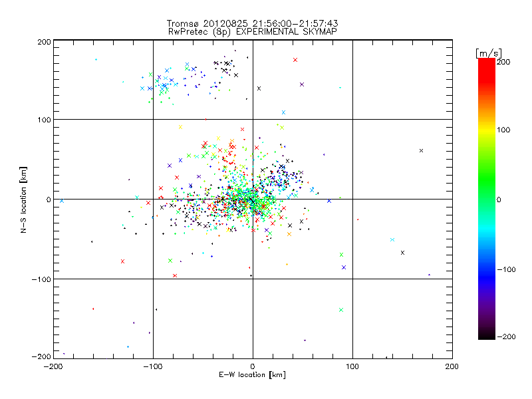This screenshot has height=399, width=532.
Task: Click the N-S location [km] axis label
Action: 23,200
